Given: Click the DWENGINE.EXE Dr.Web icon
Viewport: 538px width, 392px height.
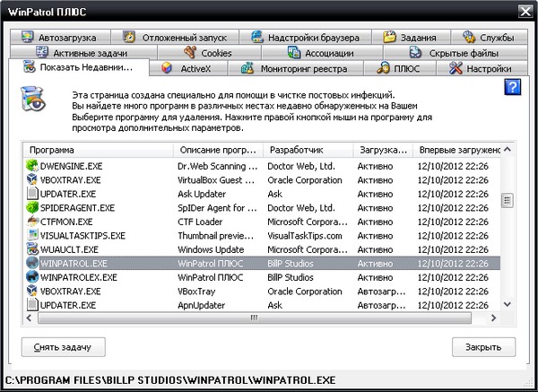Looking at the screenshot, I should pos(33,165).
